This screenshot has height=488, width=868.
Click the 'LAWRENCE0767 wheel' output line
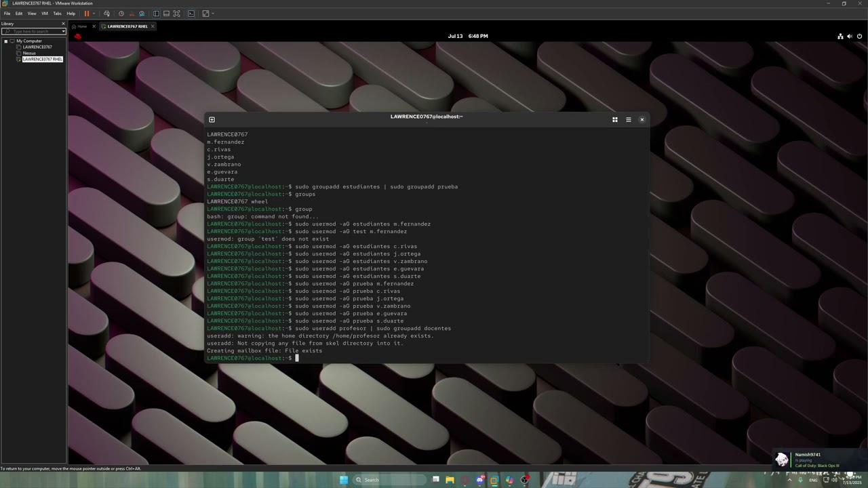[x=237, y=201]
